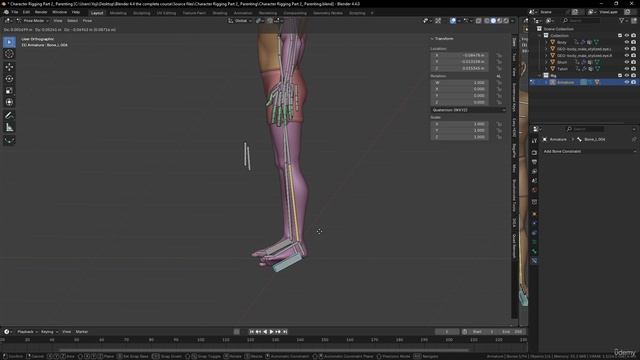Open the Pose menu in viewport header
This screenshot has width=640, height=360.
[x=87, y=20]
